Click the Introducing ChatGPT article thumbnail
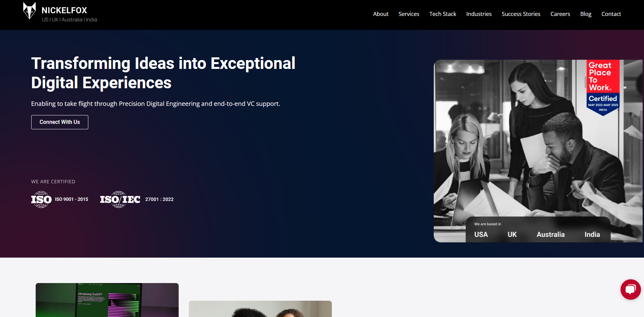644x317 pixels. click(107, 300)
